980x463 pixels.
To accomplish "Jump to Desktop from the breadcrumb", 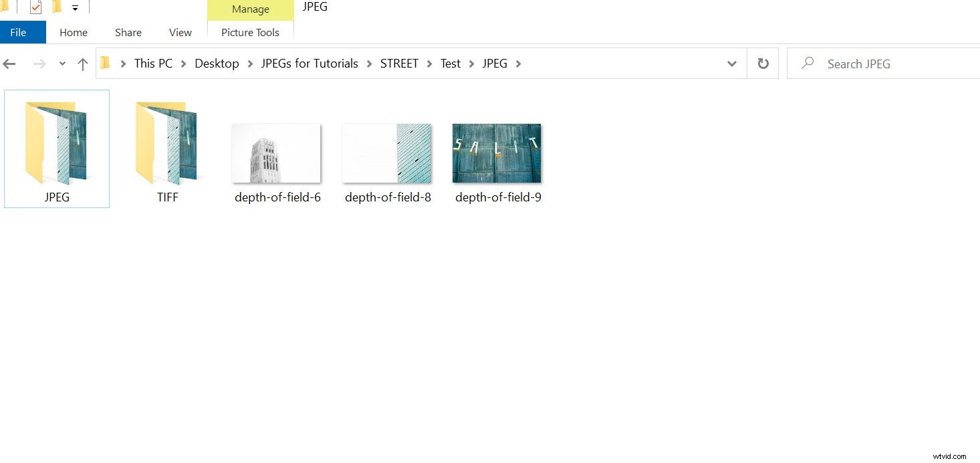I will 217,63.
